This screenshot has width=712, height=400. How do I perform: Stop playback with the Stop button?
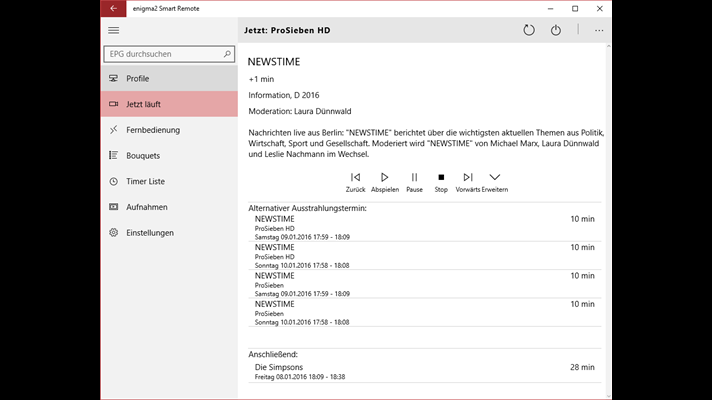pyautogui.click(x=441, y=183)
